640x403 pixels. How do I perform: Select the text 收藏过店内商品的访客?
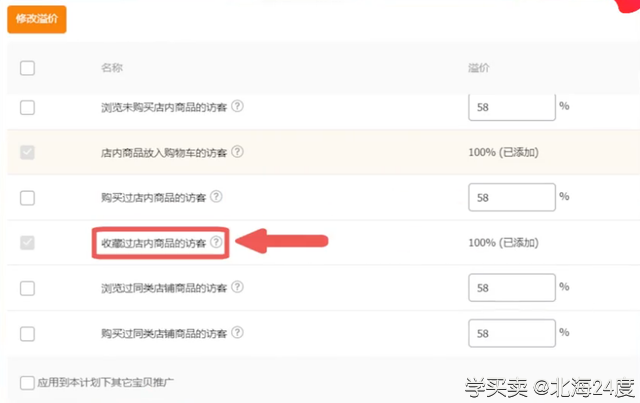tap(153, 243)
